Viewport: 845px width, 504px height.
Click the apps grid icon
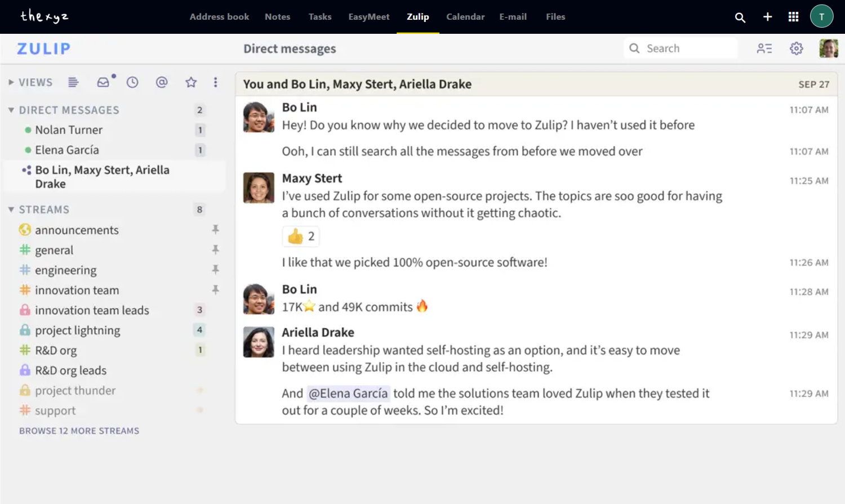tap(793, 17)
